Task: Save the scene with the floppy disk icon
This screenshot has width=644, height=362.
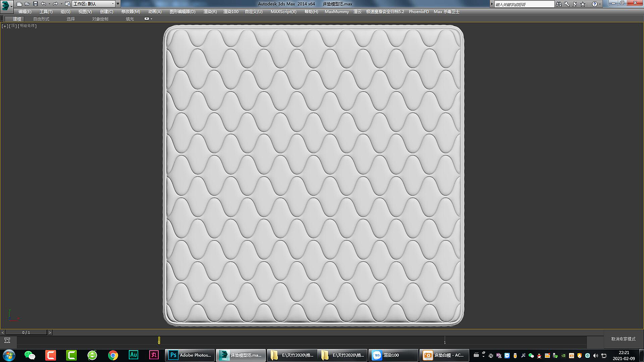Action: click(x=35, y=4)
